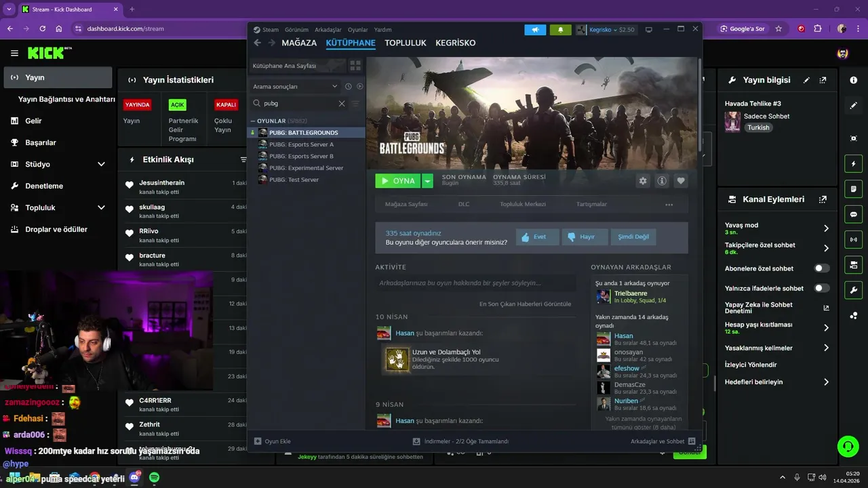
Task: Go to TOPLULUK tab in Steam
Action: point(406,43)
